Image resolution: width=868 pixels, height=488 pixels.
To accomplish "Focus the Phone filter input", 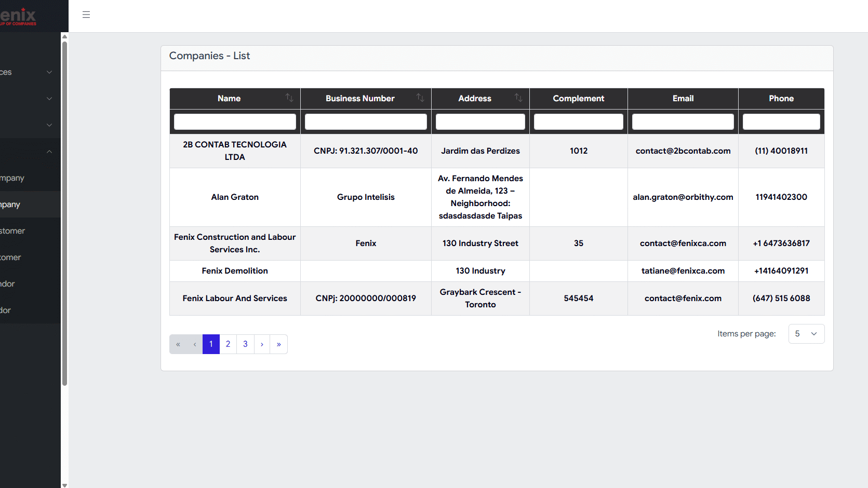I will [781, 121].
